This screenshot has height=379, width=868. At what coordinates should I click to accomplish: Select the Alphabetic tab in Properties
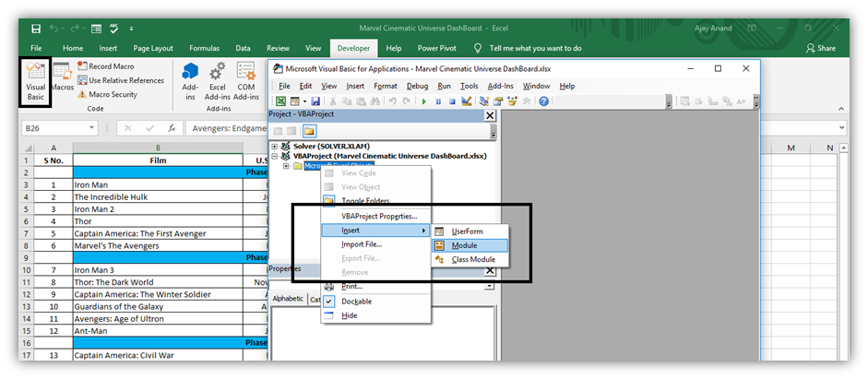coord(287,299)
